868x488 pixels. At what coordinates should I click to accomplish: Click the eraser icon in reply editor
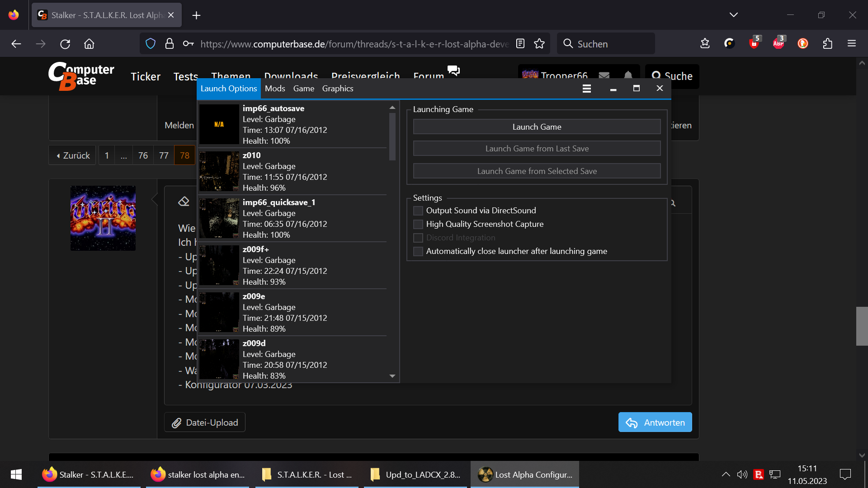click(184, 202)
